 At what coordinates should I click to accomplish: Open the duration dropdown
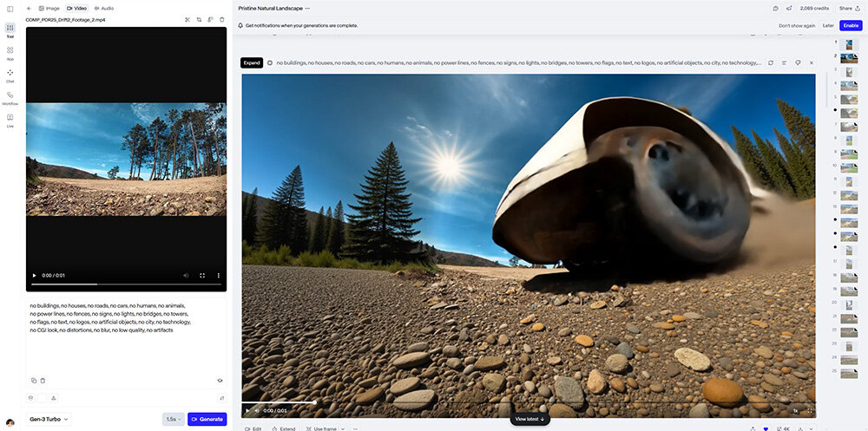tap(174, 419)
